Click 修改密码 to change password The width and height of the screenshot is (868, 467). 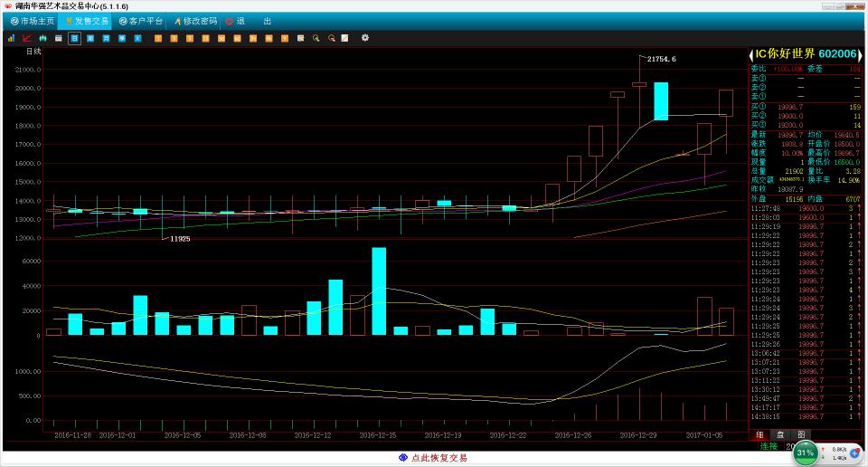[x=195, y=21]
